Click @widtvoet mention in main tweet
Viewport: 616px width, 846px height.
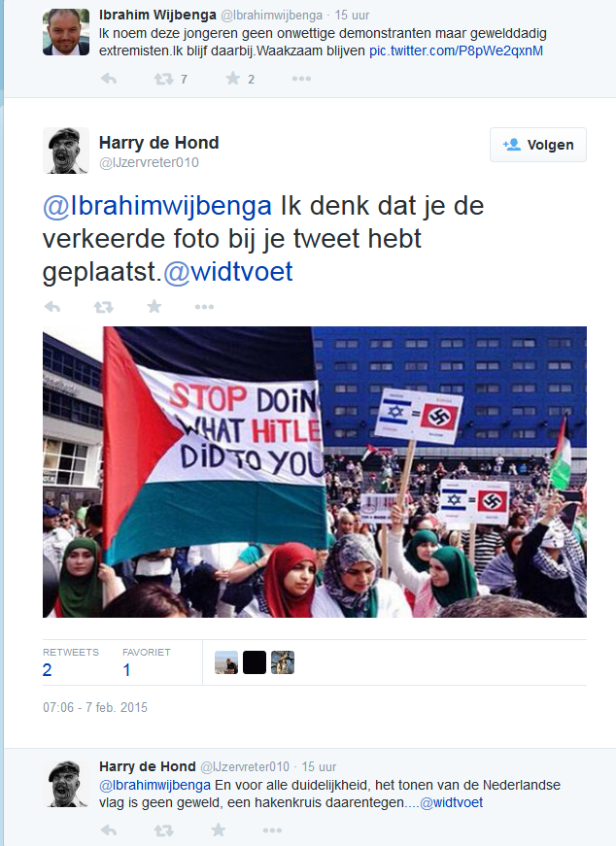click(228, 271)
